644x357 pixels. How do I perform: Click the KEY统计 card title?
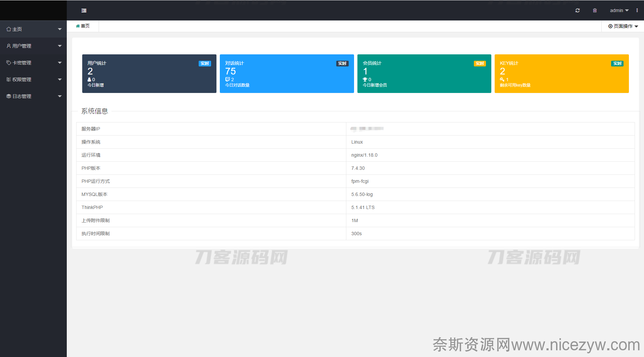coord(509,63)
